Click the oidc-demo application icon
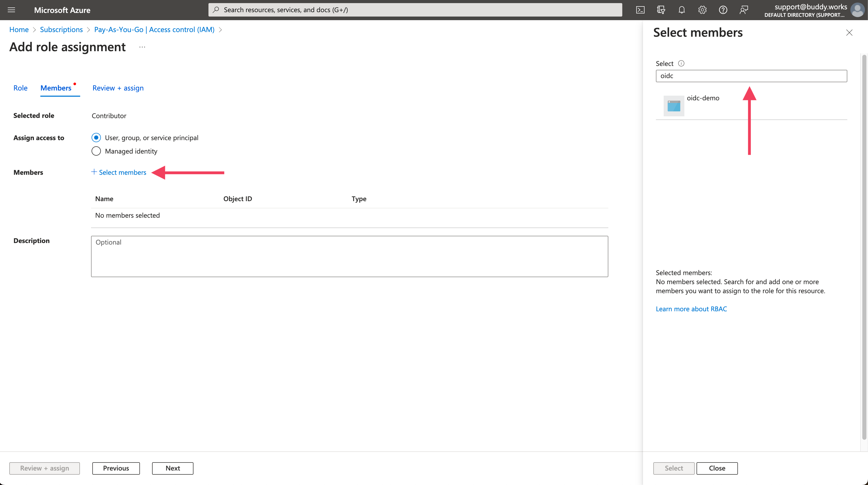Image resolution: width=868 pixels, height=485 pixels. pyautogui.click(x=674, y=106)
